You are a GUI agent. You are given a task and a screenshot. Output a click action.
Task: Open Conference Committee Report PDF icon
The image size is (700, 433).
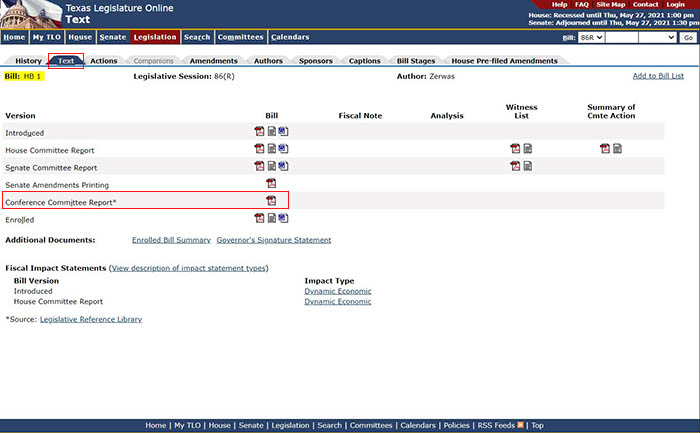pyautogui.click(x=271, y=200)
